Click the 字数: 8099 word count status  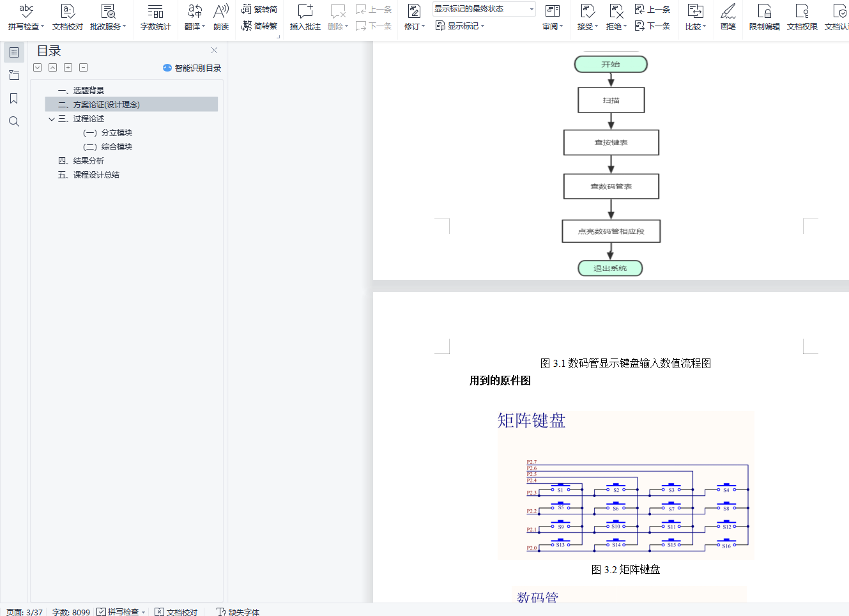click(71, 612)
